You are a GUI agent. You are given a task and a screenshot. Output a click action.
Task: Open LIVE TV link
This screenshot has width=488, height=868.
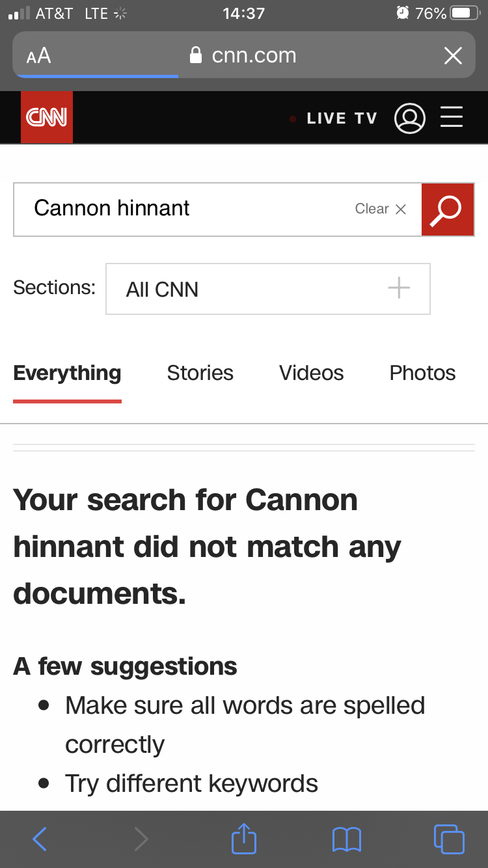pos(341,118)
